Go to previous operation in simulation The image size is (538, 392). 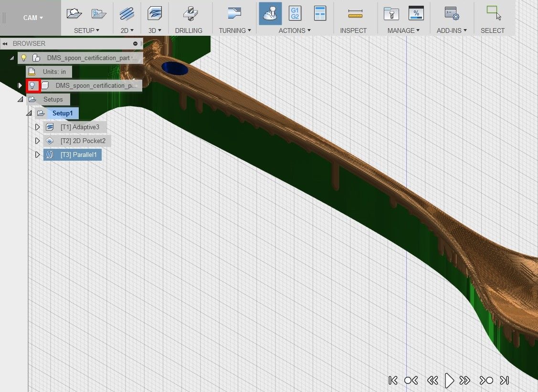[x=411, y=381]
